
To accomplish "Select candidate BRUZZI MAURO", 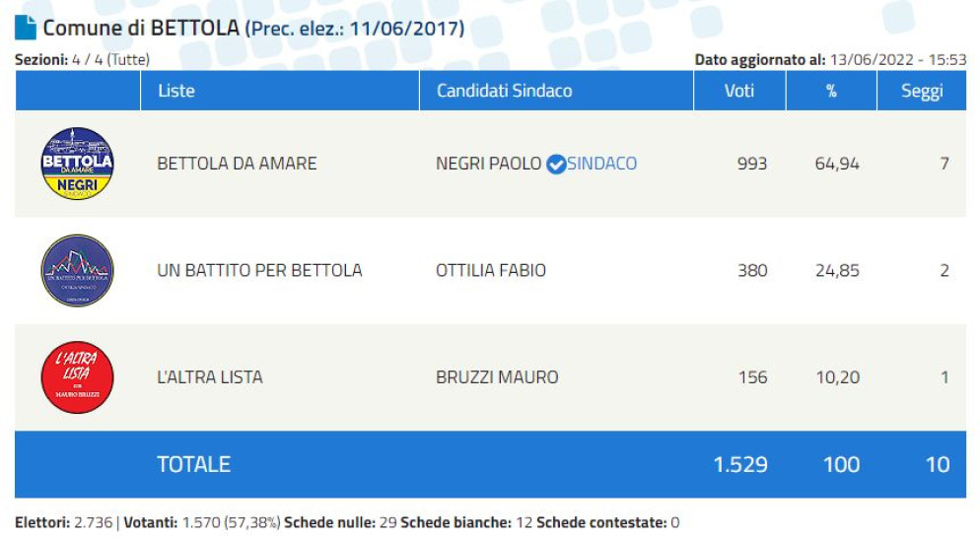I will (497, 377).
